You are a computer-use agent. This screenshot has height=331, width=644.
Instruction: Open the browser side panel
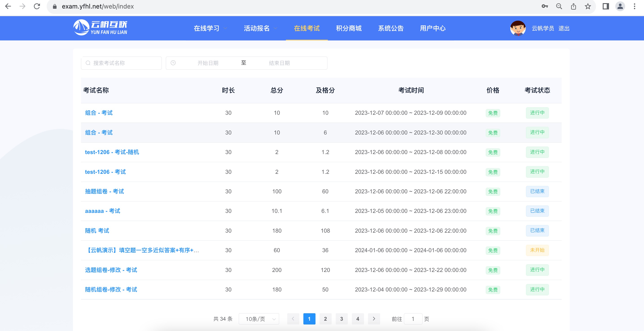coord(606,6)
